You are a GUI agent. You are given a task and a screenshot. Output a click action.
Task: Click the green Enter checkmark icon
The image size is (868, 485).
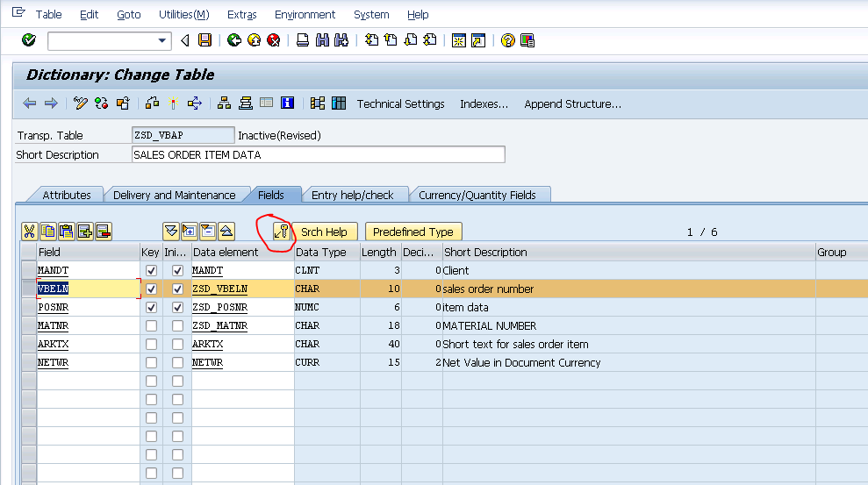pyautogui.click(x=29, y=40)
